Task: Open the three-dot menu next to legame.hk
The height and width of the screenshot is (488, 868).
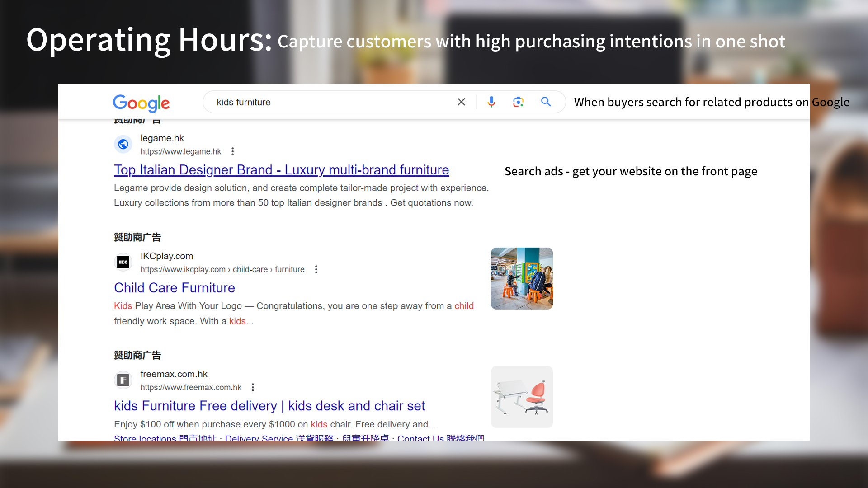Action: pyautogui.click(x=232, y=151)
